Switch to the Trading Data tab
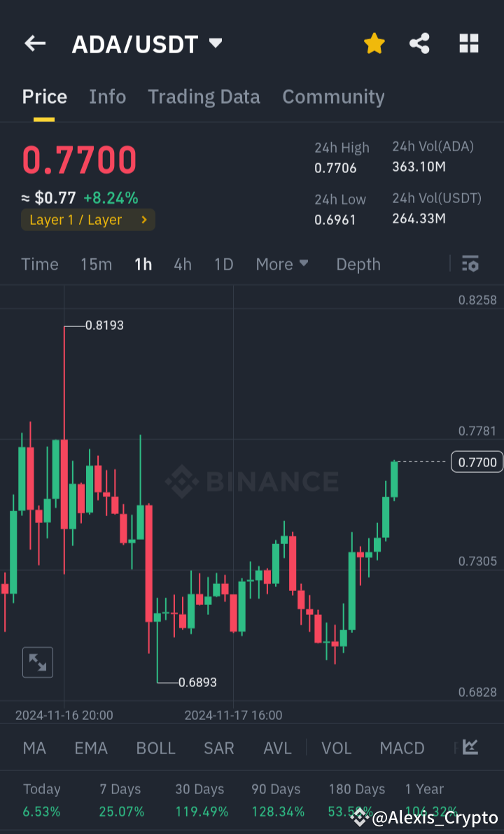 (x=204, y=97)
